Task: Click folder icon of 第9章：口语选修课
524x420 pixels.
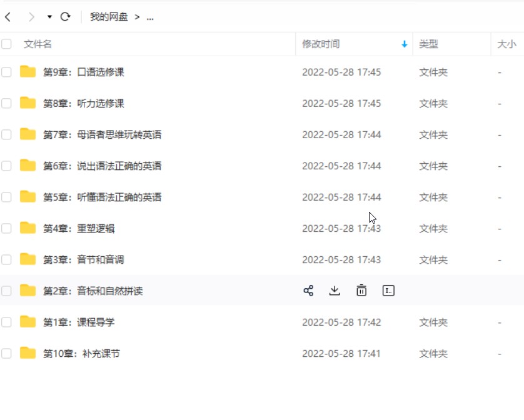Action: (28, 71)
